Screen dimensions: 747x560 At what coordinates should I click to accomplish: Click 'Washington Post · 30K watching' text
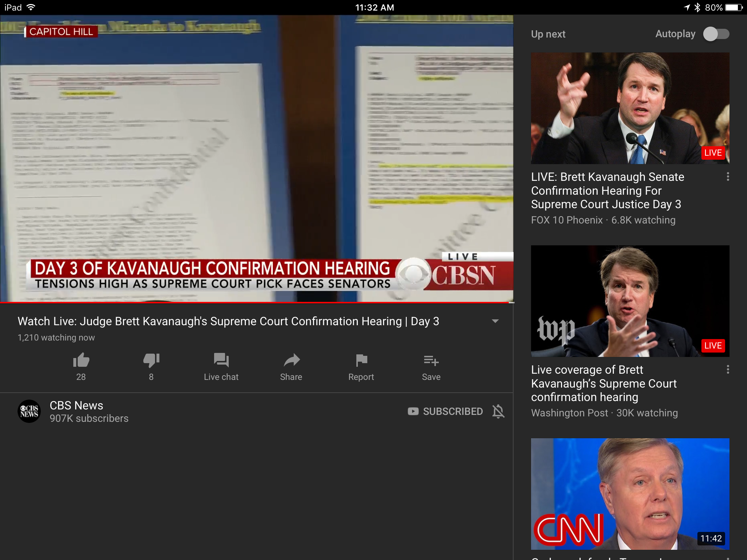coord(604,413)
